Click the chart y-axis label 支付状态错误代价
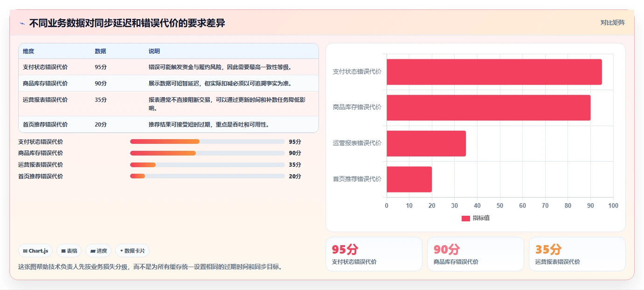The image size is (644, 290). point(357,72)
